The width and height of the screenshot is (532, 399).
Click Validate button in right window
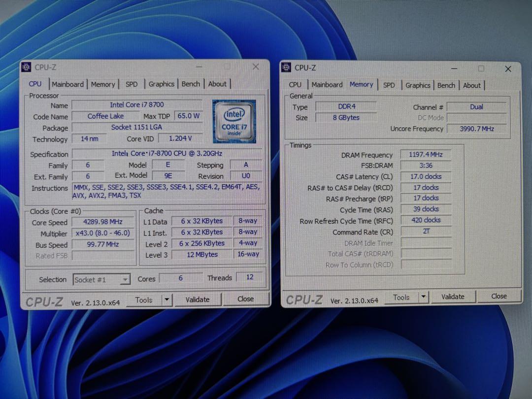click(453, 297)
